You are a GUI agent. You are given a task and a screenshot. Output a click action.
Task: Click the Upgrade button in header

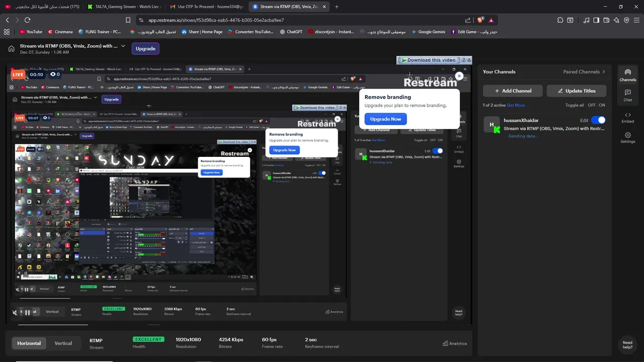[x=145, y=49]
